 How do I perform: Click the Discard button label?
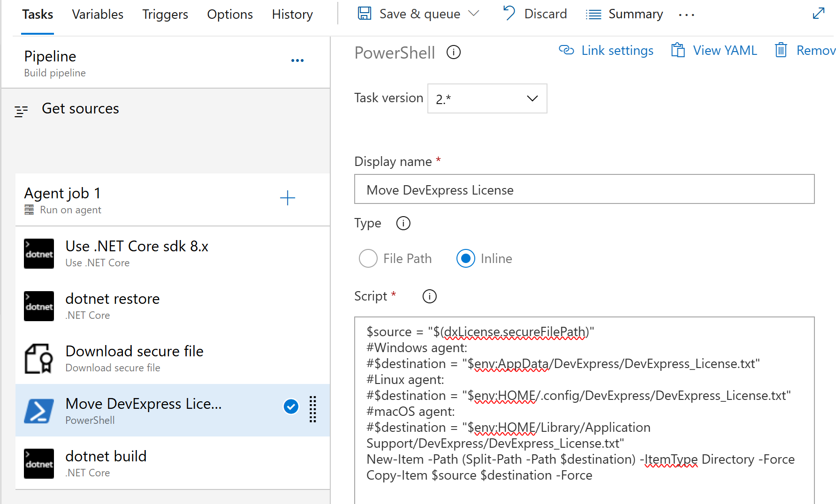pos(546,14)
